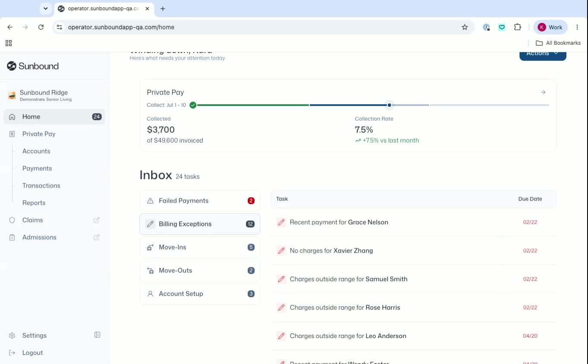Click the Private Pay card arrow
This screenshot has width=588, height=364.
click(x=543, y=92)
